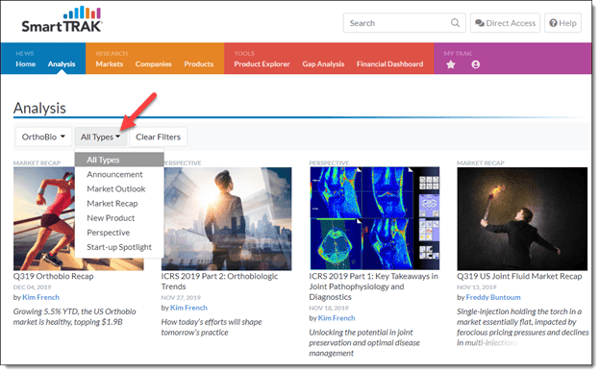
Task: Open Companies under Research
Action: 153,64
